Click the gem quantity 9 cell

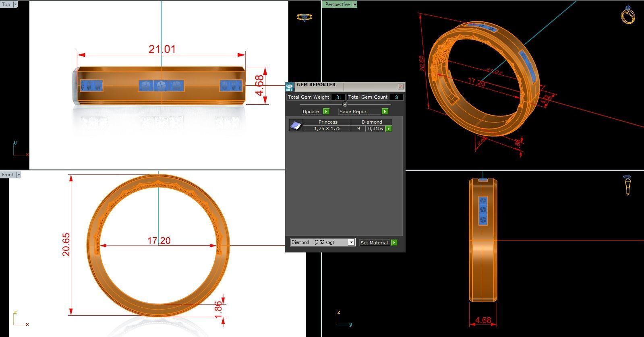pyautogui.click(x=358, y=128)
